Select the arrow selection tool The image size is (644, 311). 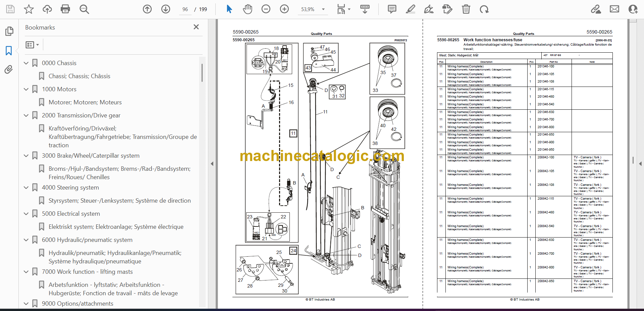(229, 9)
